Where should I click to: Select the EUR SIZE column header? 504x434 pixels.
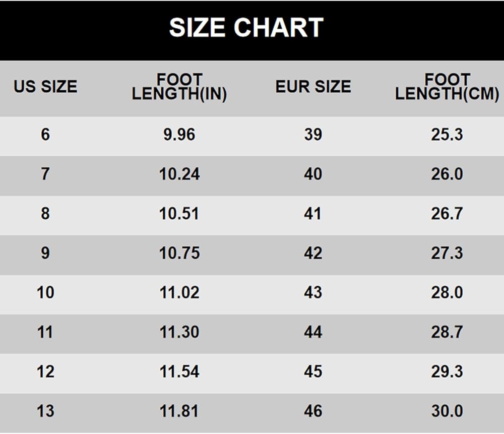(x=313, y=87)
